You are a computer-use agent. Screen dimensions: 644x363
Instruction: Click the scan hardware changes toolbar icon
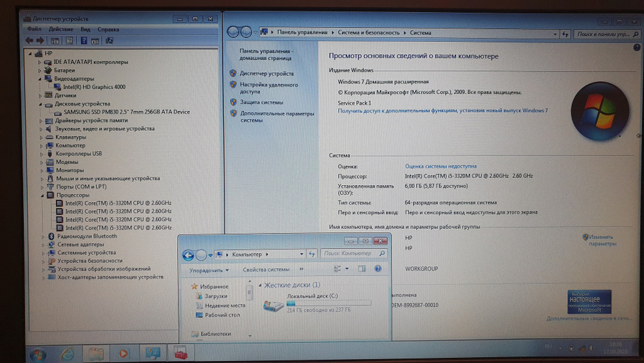[109, 40]
